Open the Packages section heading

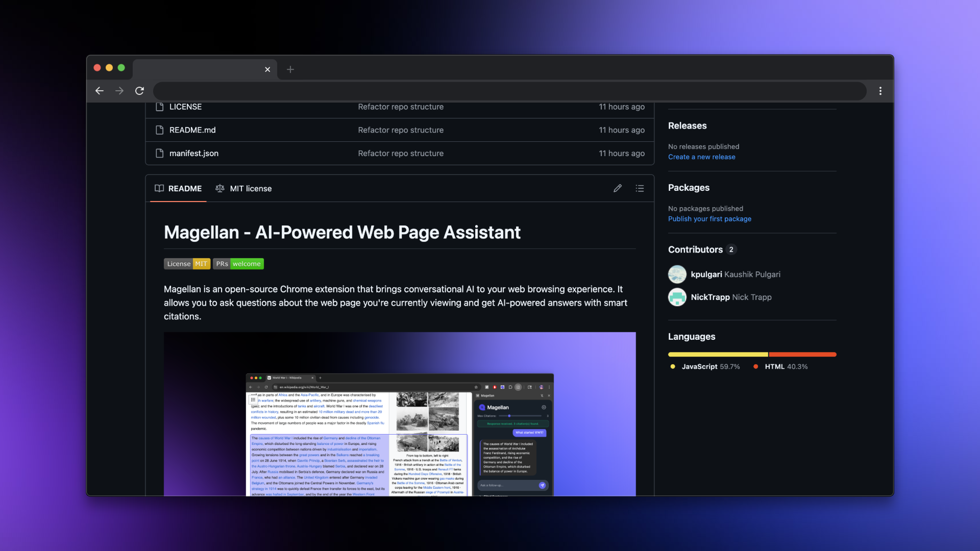pyautogui.click(x=689, y=188)
